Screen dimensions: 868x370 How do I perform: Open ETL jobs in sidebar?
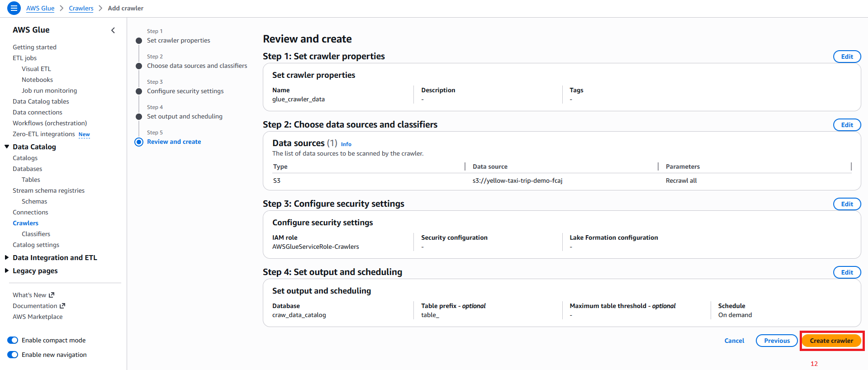tap(24, 58)
